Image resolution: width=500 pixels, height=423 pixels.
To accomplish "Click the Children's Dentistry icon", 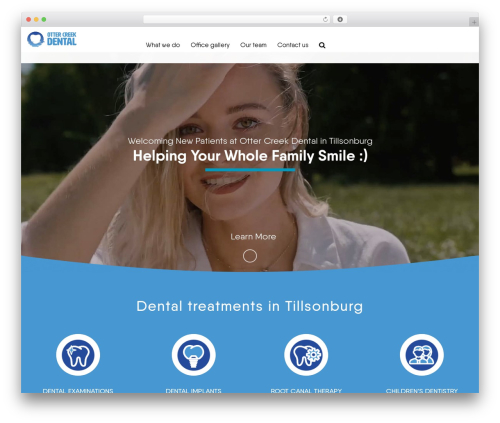I will [x=422, y=355].
